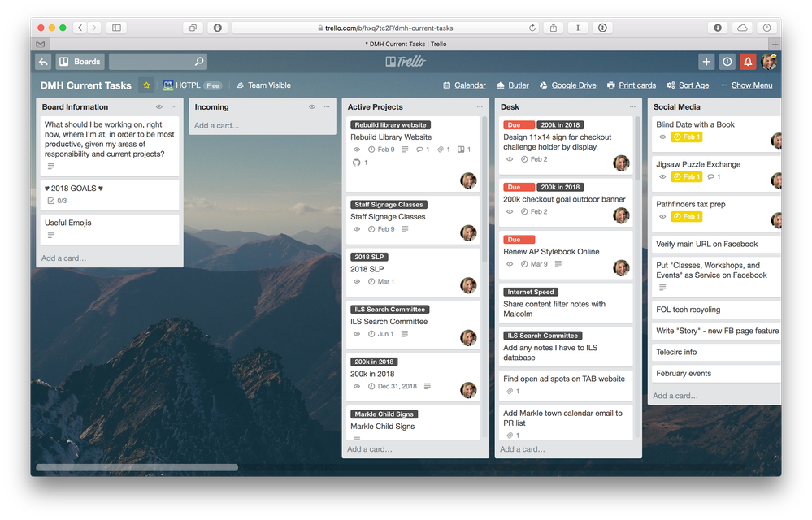Image resolution: width=812 pixels, height=520 pixels.
Task: Click the plus create button
Action: click(706, 62)
